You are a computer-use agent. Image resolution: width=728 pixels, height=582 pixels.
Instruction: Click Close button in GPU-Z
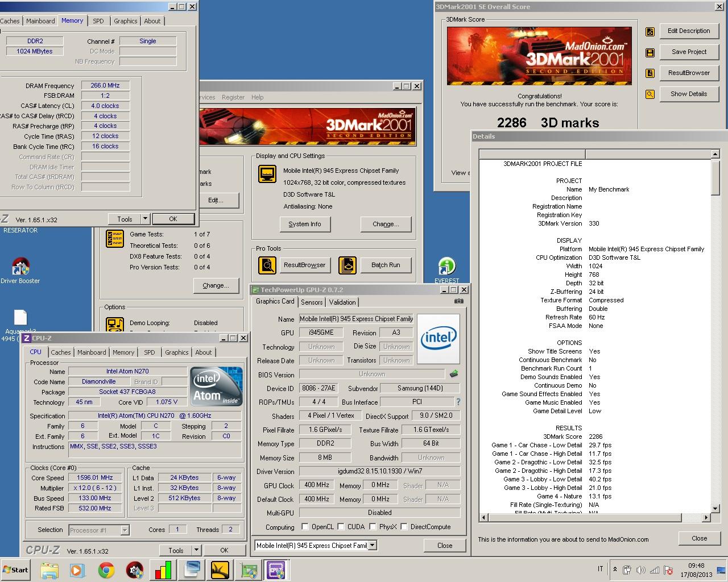tap(445, 545)
